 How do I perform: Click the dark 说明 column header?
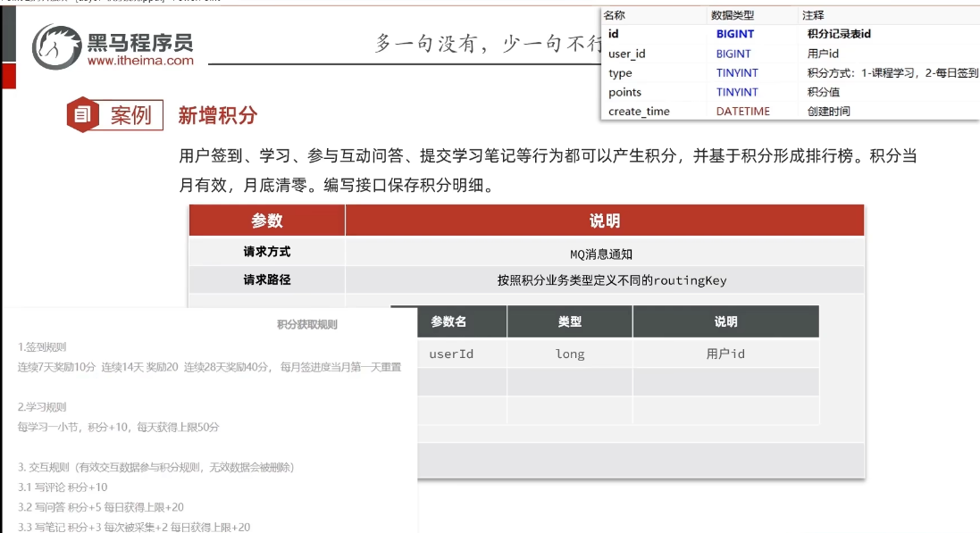(725, 321)
